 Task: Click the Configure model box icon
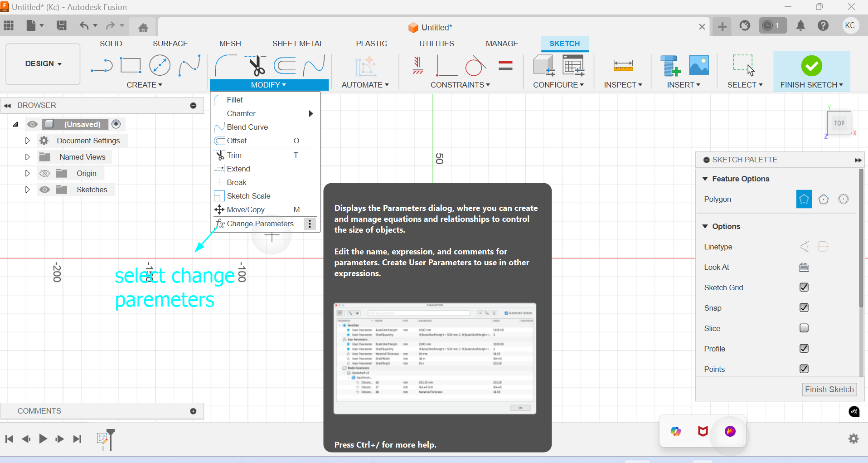point(544,65)
